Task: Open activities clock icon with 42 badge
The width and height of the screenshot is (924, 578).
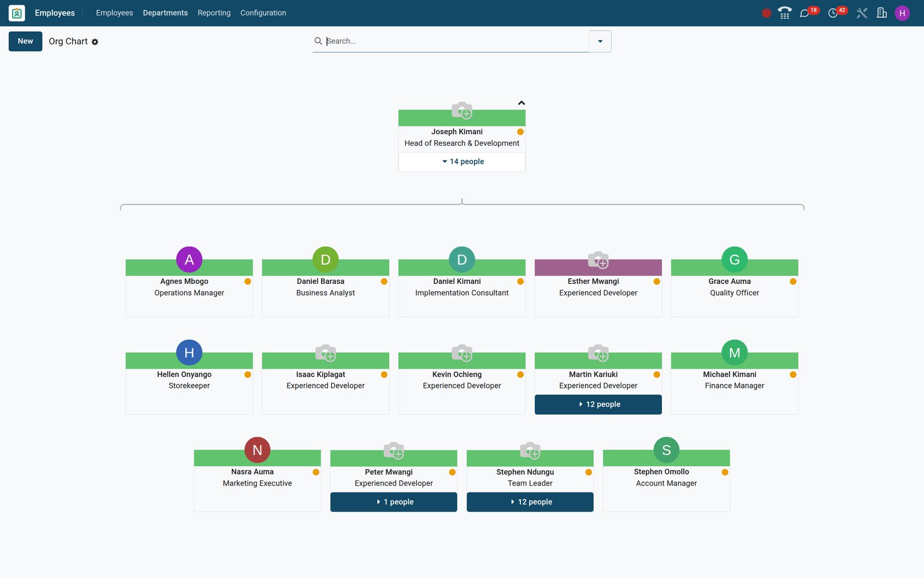Action: [x=833, y=13]
